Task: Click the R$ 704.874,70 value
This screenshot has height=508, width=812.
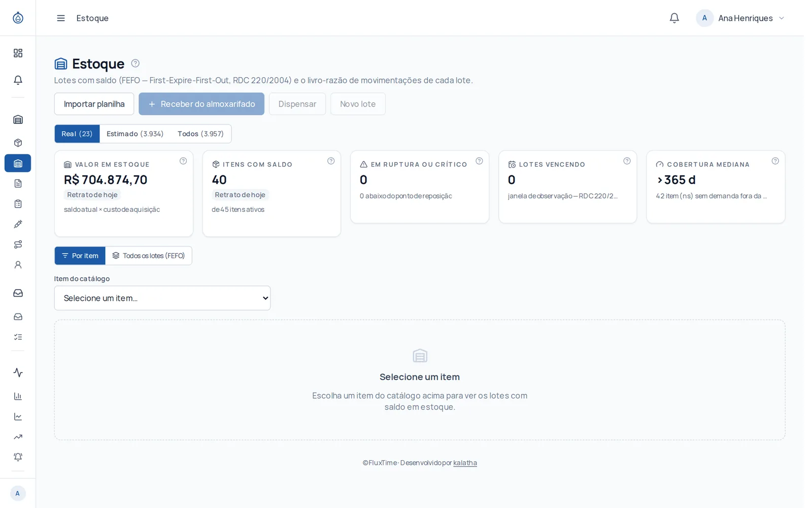Action: (106, 180)
